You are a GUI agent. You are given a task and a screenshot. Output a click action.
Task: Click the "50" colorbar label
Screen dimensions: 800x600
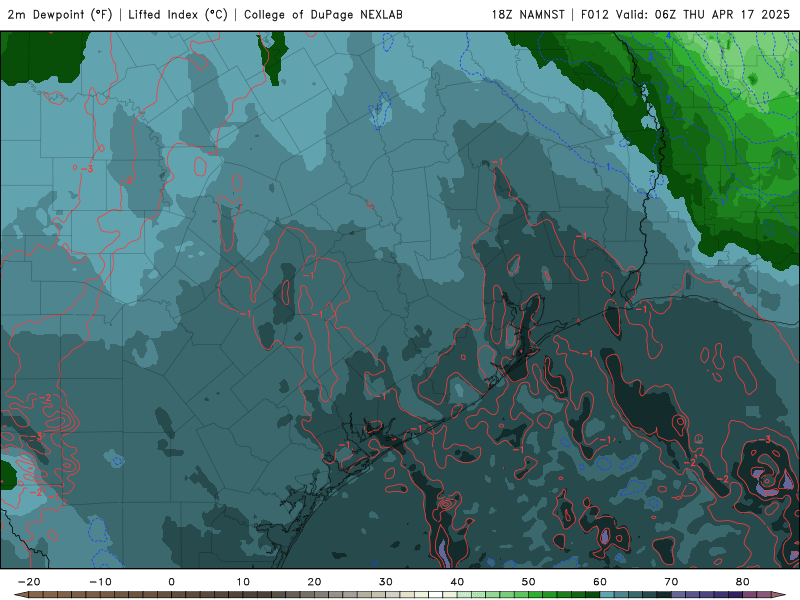click(529, 582)
